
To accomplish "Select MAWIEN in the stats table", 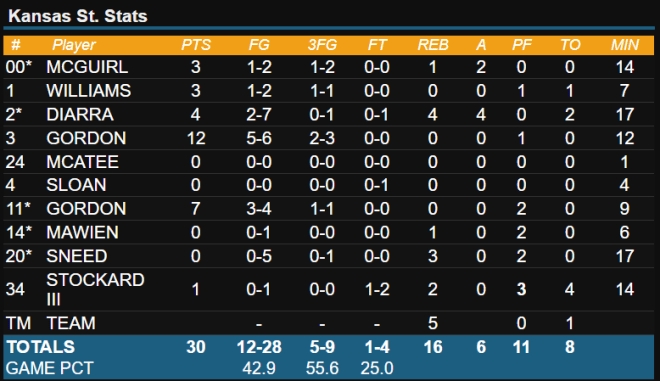I will pos(82,232).
